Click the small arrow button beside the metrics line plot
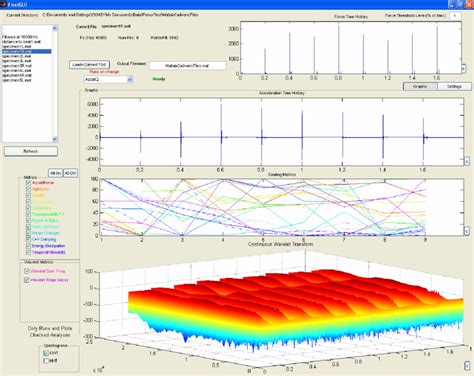This screenshot has width=474, height=376. pos(467,231)
